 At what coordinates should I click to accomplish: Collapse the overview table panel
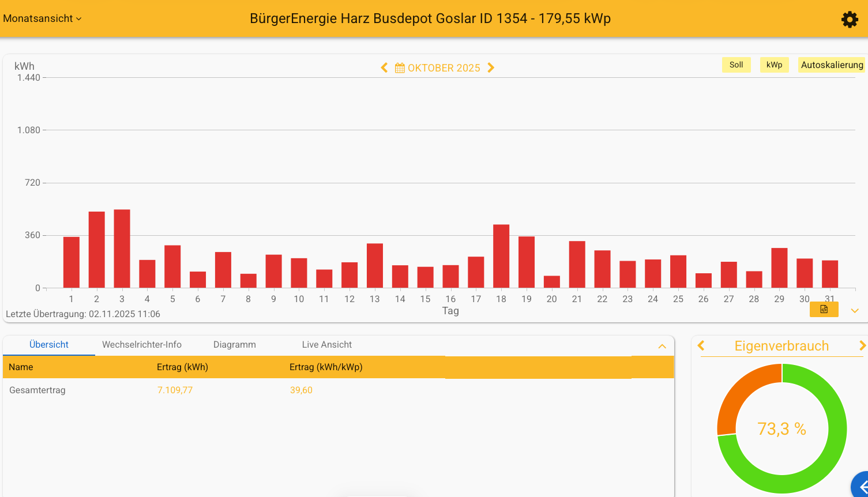662,347
